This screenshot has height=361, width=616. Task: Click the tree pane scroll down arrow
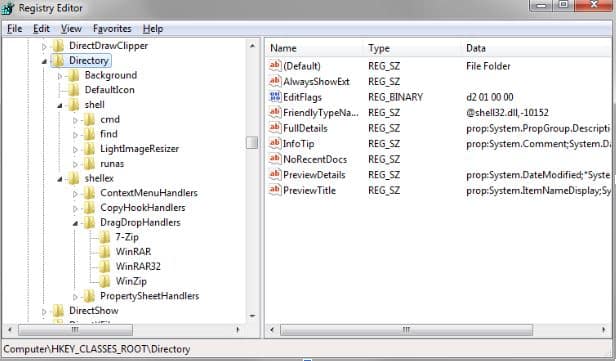point(252,316)
